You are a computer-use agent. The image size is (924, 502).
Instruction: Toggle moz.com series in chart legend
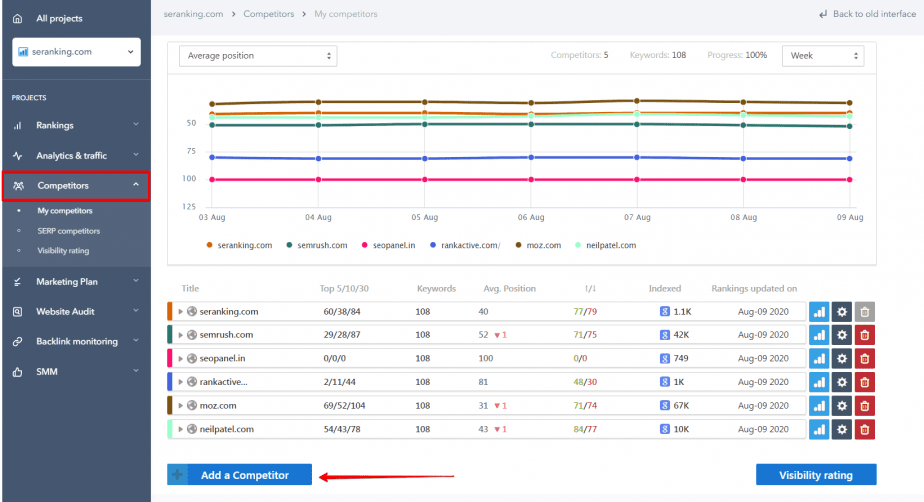pyautogui.click(x=538, y=245)
